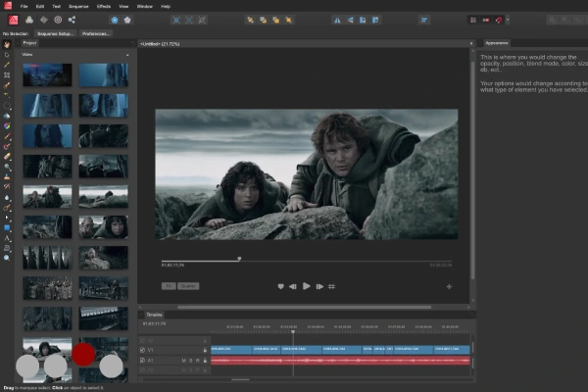
Task: Solo track A1 with the S button
Action: click(x=191, y=360)
